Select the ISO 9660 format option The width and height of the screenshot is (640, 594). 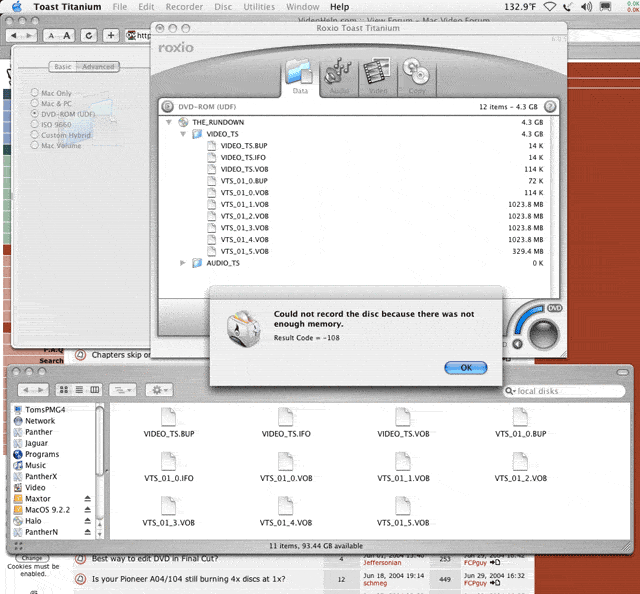point(35,124)
